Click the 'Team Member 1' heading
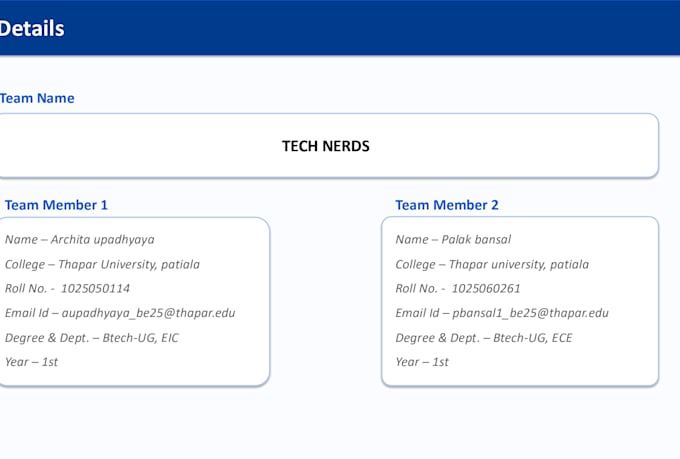 pyautogui.click(x=56, y=205)
